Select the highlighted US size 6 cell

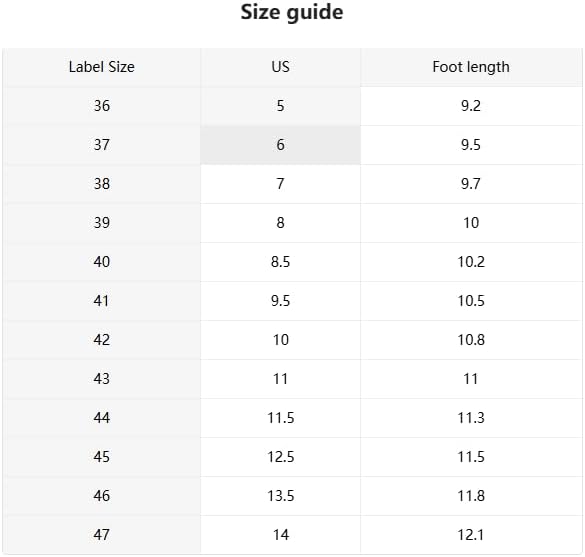[x=281, y=145]
